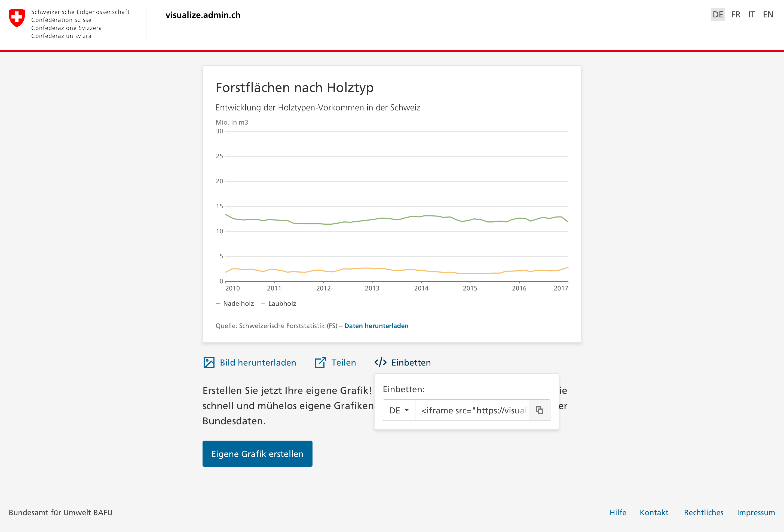Click the share external-link icon
784x532 pixels.
coord(320,363)
